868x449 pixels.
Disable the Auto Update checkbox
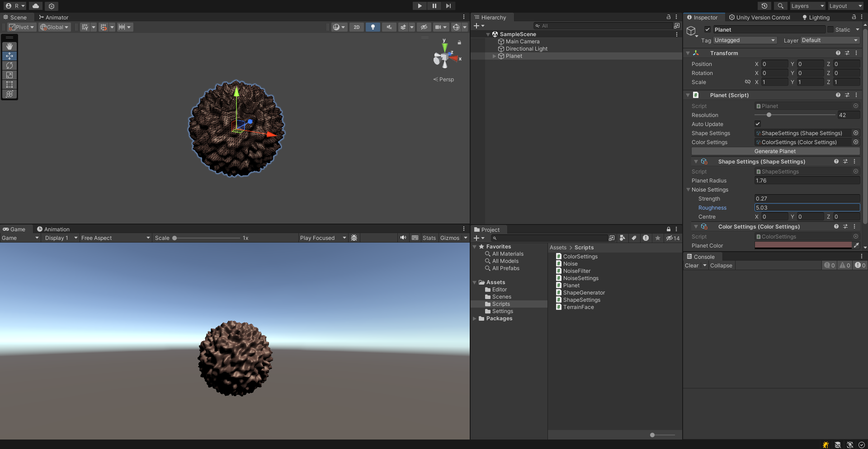click(758, 124)
